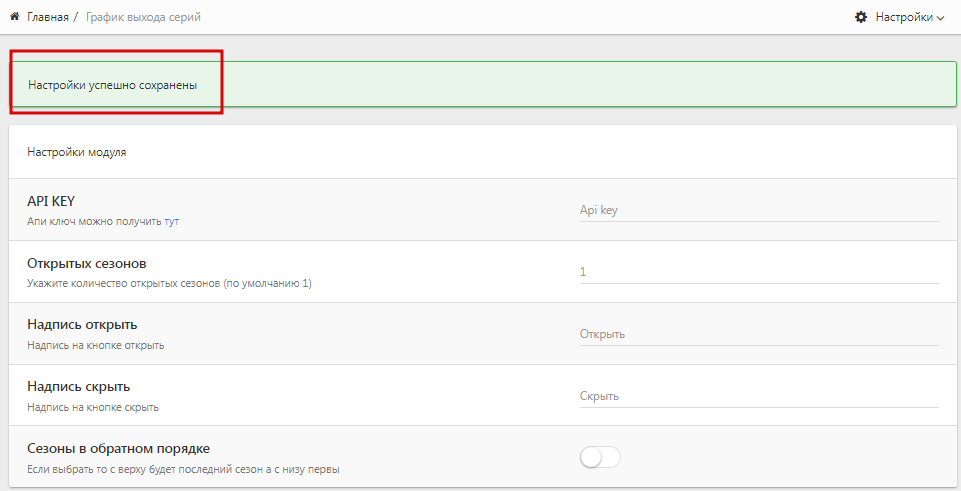961x491 pixels.
Task: Click the Надпись скрыть setting title
Action: coord(78,387)
